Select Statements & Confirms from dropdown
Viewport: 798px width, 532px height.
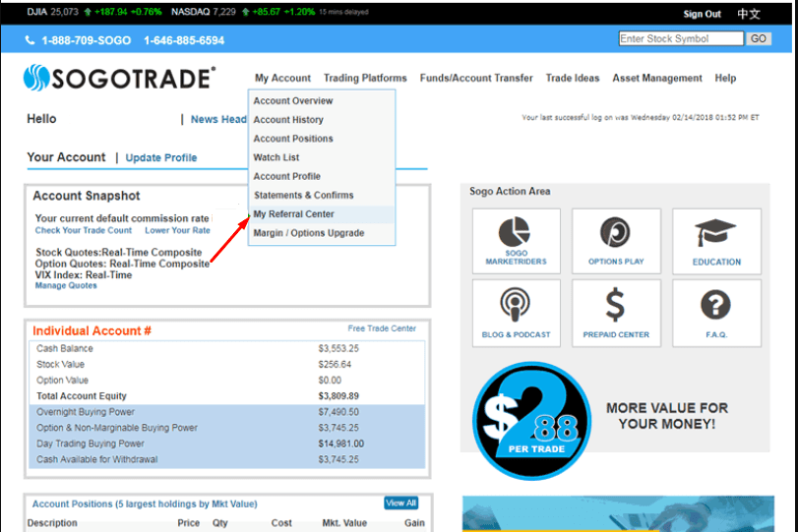[x=321, y=195]
